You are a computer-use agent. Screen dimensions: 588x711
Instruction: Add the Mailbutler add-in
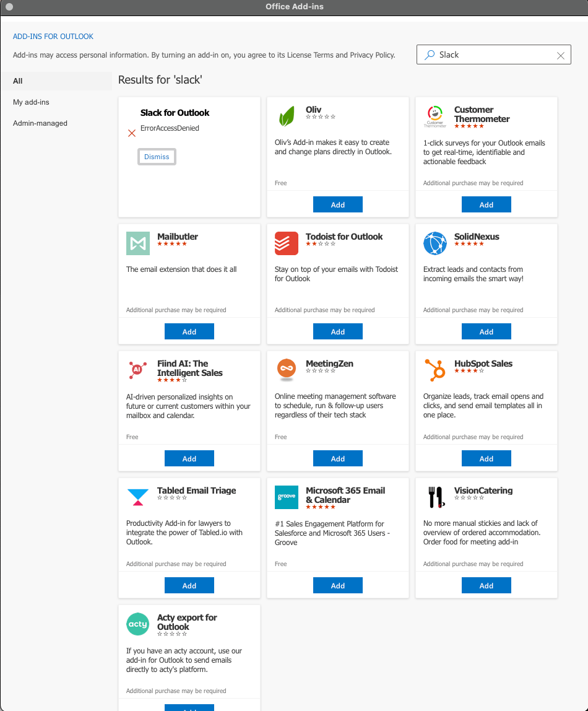189,331
